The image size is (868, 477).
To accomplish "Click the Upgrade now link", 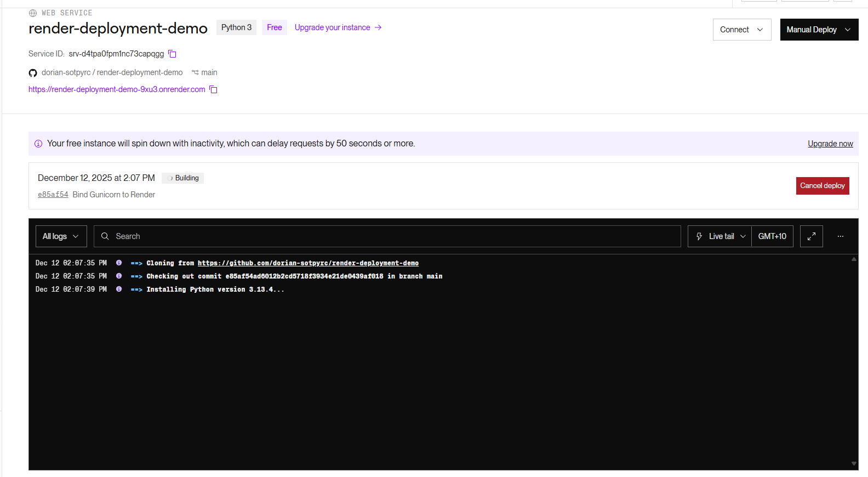I will 830,144.
